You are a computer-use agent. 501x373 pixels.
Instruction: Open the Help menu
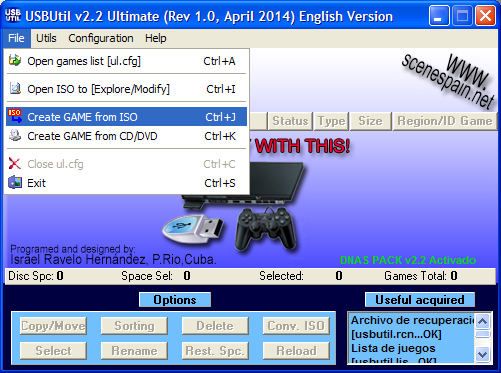(x=156, y=38)
